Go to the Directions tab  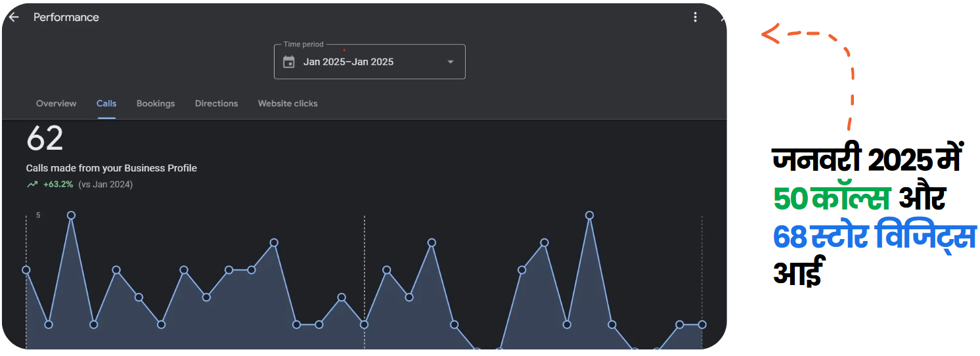[216, 104]
